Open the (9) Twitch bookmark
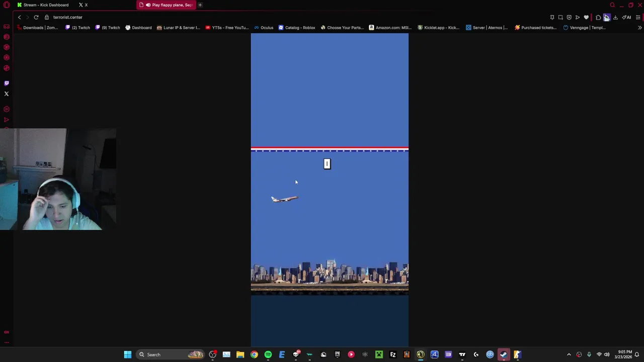The height and width of the screenshot is (362, 644). pyautogui.click(x=108, y=28)
